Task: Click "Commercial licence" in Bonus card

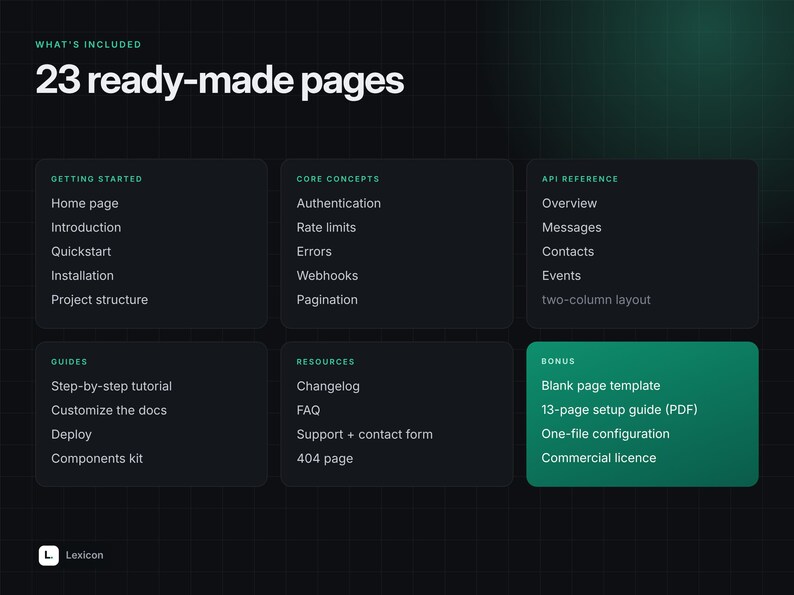Action: [599, 458]
